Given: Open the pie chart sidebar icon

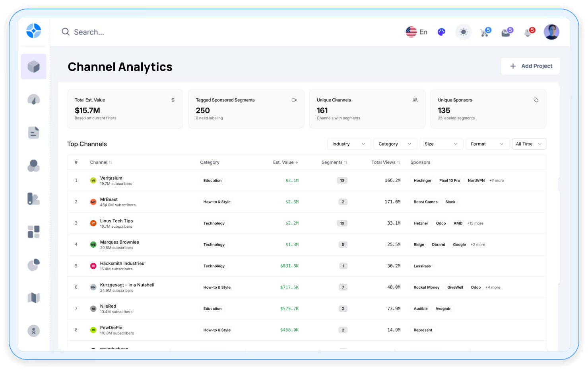Looking at the screenshot, I should click(x=33, y=265).
